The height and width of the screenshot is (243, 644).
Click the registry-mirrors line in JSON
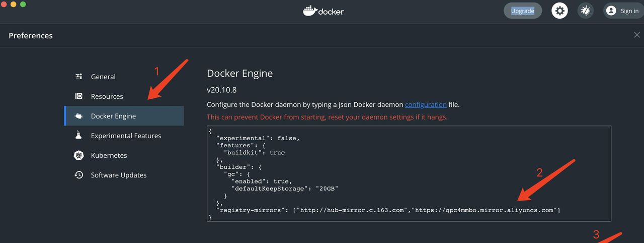pos(388,210)
